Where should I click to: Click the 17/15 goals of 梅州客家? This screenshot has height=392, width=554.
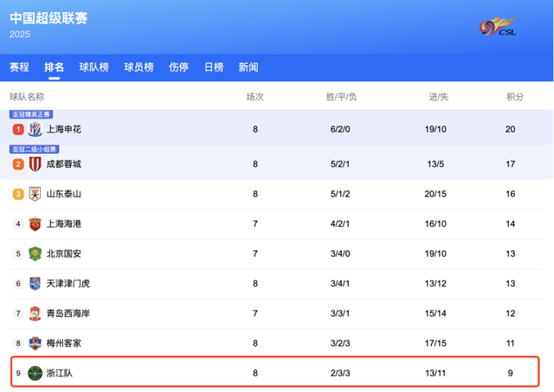(x=435, y=344)
